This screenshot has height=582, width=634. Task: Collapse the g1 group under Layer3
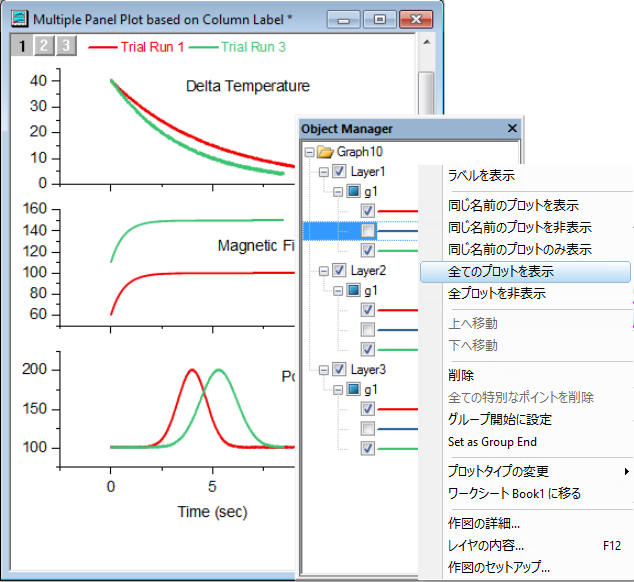(x=338, y=390)
